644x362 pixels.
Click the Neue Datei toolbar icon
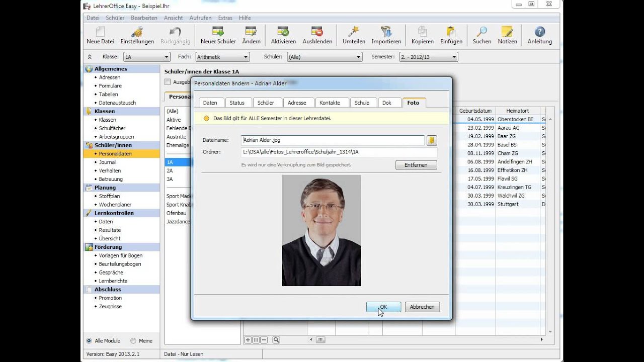tap(100, 35)
